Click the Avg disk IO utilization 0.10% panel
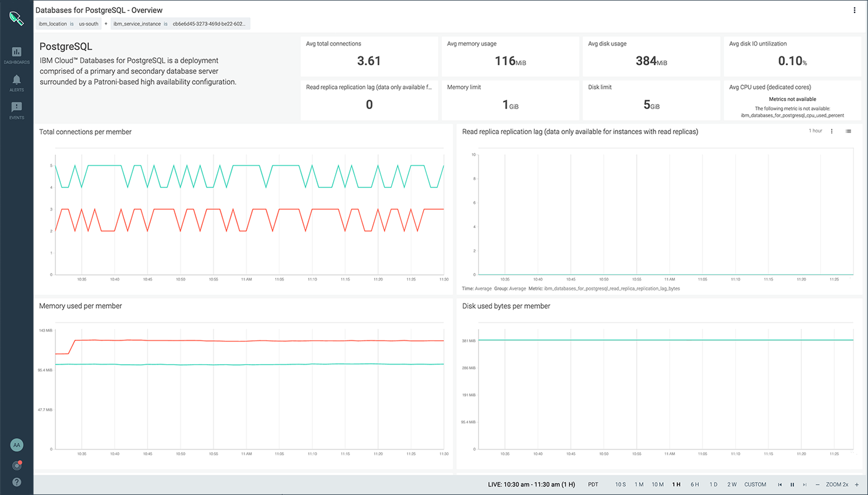This screenshot has width=868, height=495. [x=793, y=56]
